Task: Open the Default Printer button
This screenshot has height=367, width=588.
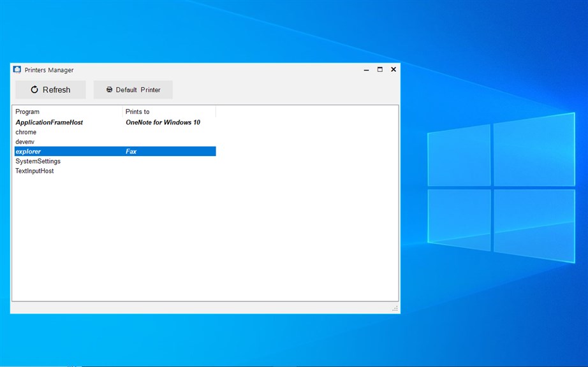Action: click(133, 90)
